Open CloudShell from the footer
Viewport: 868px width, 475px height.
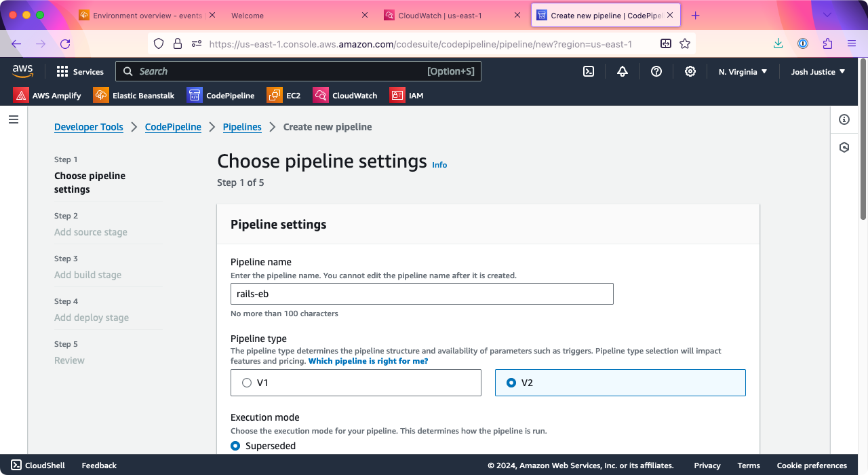click(x=38, y=465)
